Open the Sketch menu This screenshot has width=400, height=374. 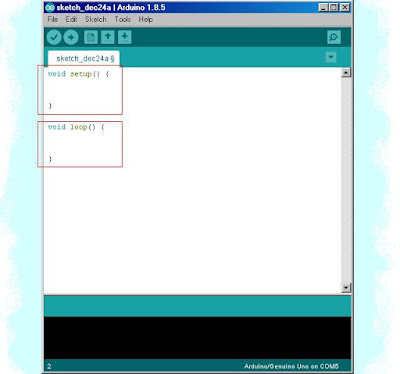96,19
